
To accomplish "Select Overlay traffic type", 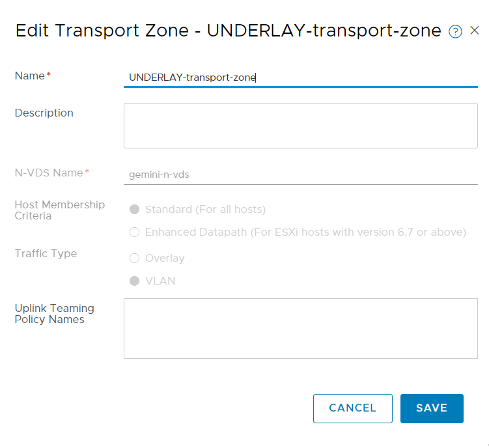I will point(135,259).
